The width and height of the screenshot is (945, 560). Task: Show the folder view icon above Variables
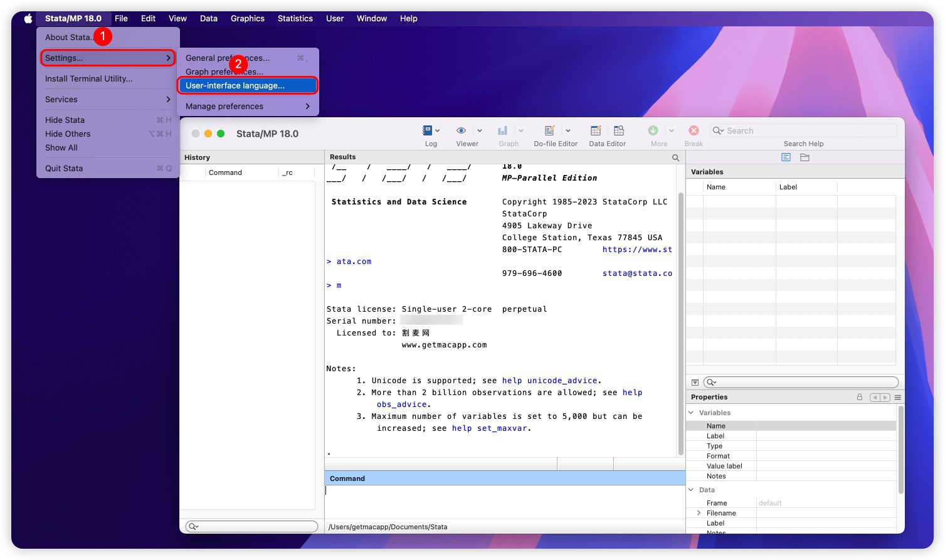(x=805, y=157)
